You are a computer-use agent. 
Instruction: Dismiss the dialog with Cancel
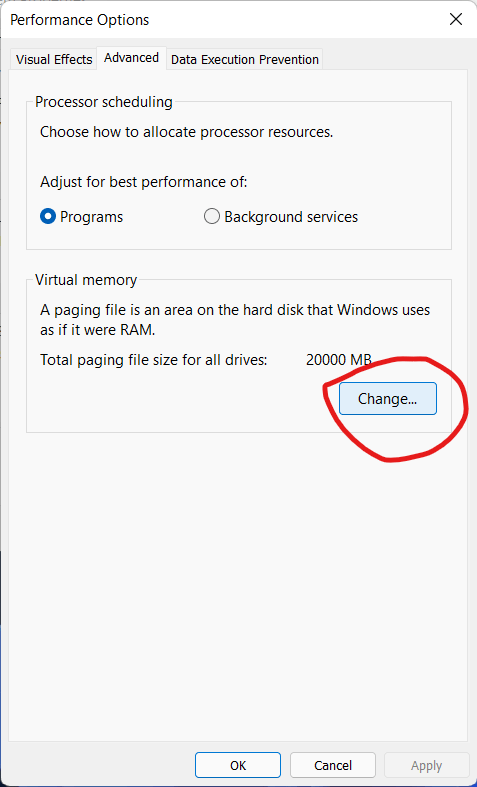(333, 765)
